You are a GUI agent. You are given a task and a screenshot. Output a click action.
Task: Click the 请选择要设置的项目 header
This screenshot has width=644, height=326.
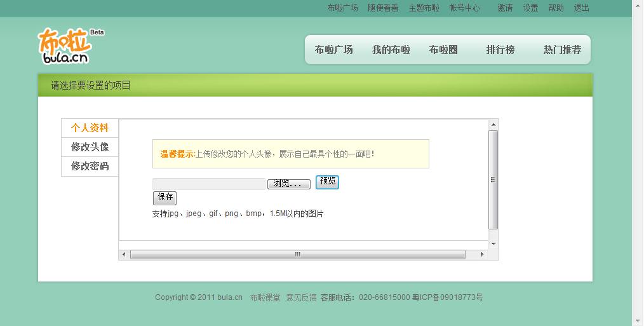(x=91, y=85)
